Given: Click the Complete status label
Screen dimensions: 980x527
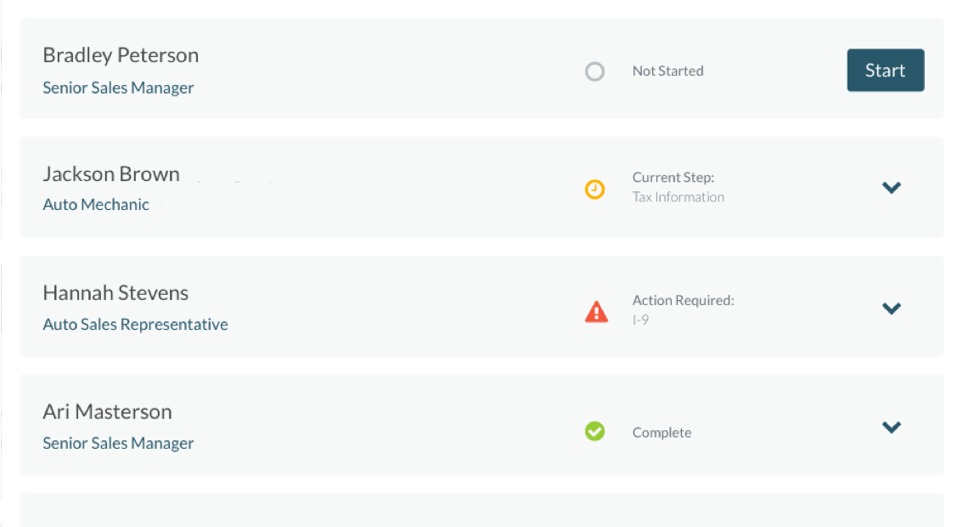Looking at the screenshot, I should tap(662, 433).
